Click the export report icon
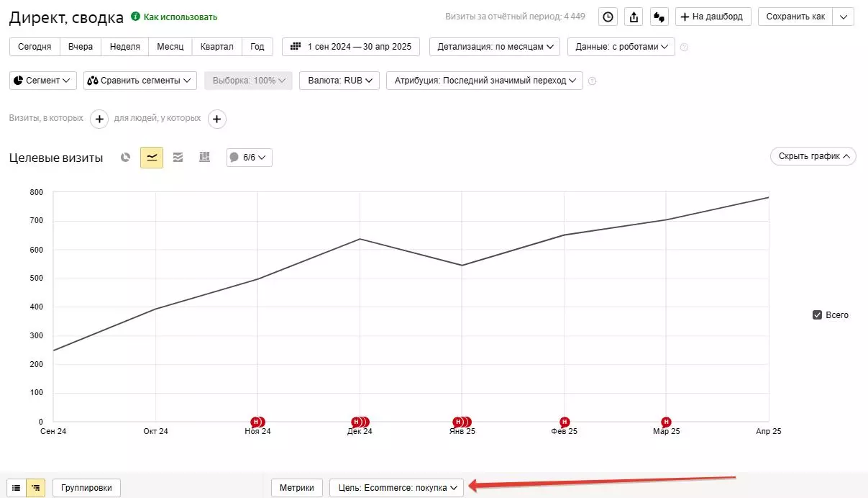Viewport: 868px width, 498px height. 634,17
